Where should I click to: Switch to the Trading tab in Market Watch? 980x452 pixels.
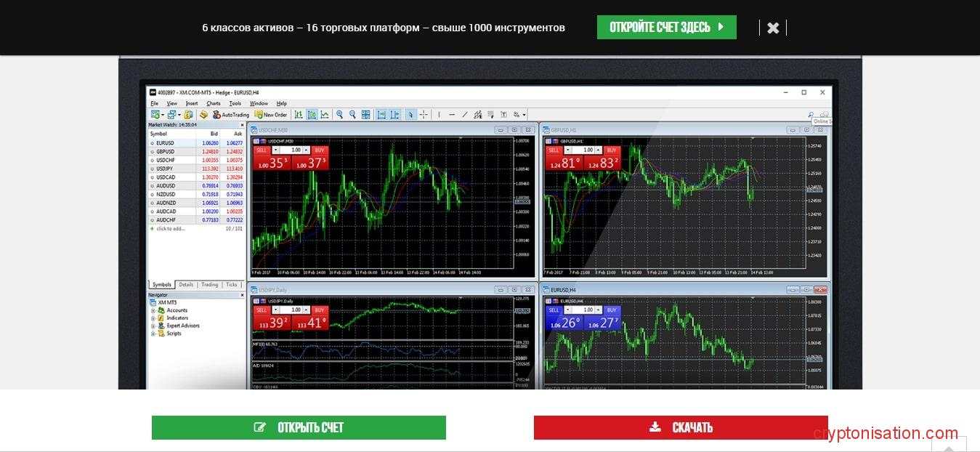pos(209,285)
